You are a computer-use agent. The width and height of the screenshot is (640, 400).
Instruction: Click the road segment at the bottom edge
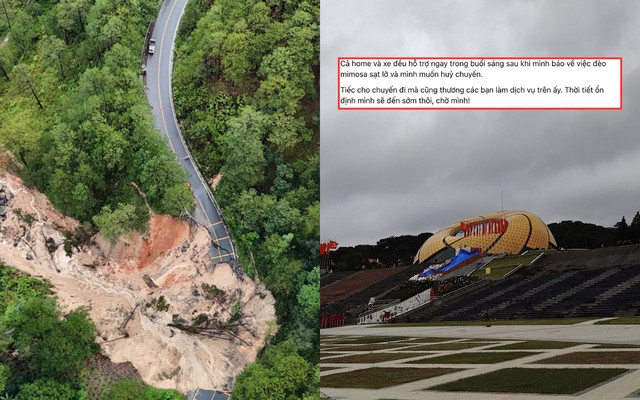click(x=209, y=395)
